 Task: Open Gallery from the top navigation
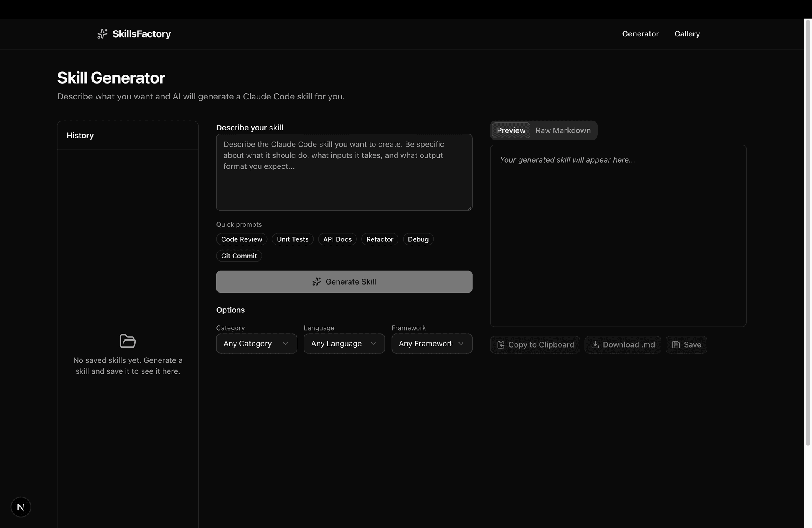click(687, 34)
